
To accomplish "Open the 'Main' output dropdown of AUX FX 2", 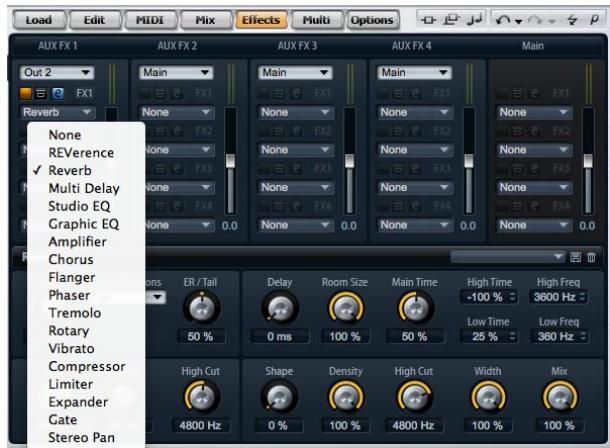I will (176, 72).
